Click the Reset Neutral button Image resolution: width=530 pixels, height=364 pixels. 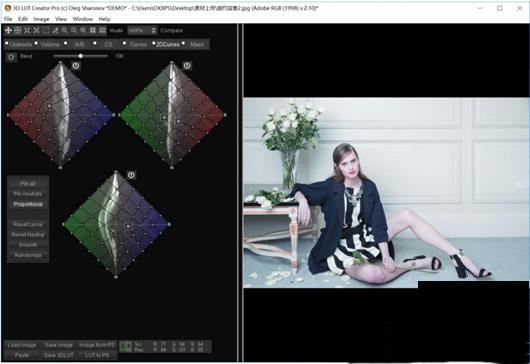[x=28, y=235]
